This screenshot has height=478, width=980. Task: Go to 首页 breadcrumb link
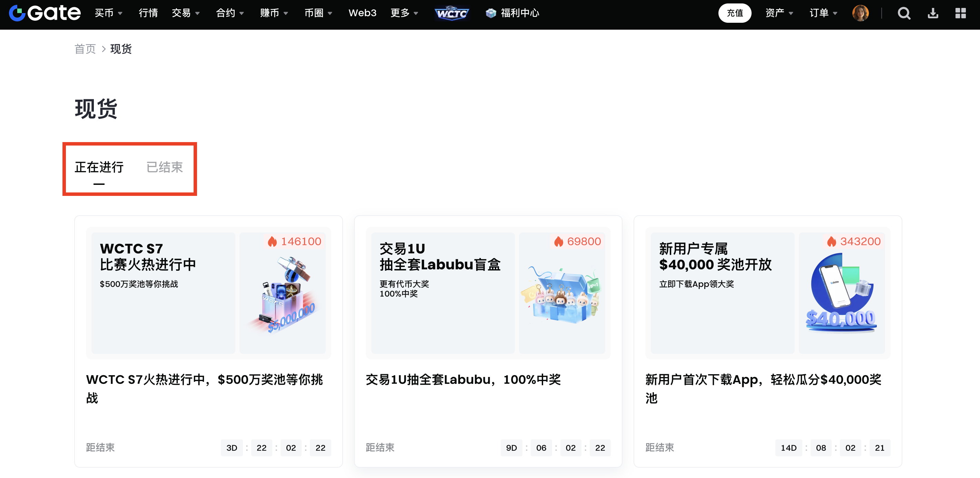(85, 49)
